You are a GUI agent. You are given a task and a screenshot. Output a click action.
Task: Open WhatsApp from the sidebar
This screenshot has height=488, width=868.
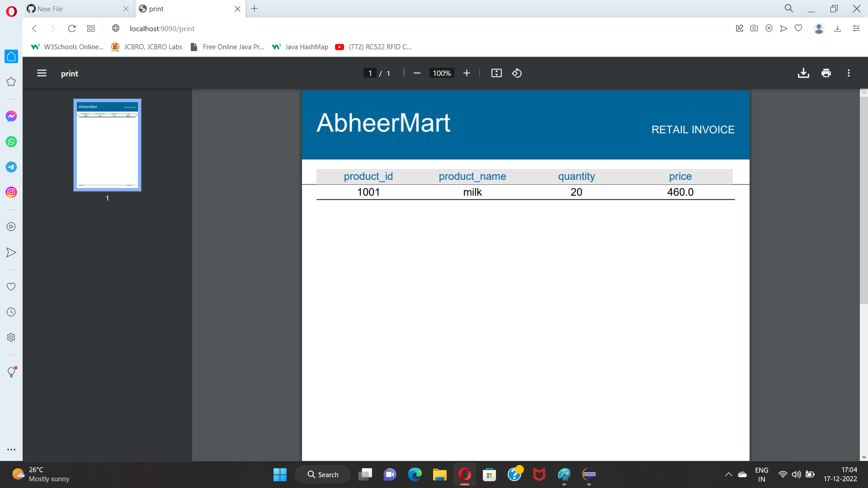(x=11, y=141)
